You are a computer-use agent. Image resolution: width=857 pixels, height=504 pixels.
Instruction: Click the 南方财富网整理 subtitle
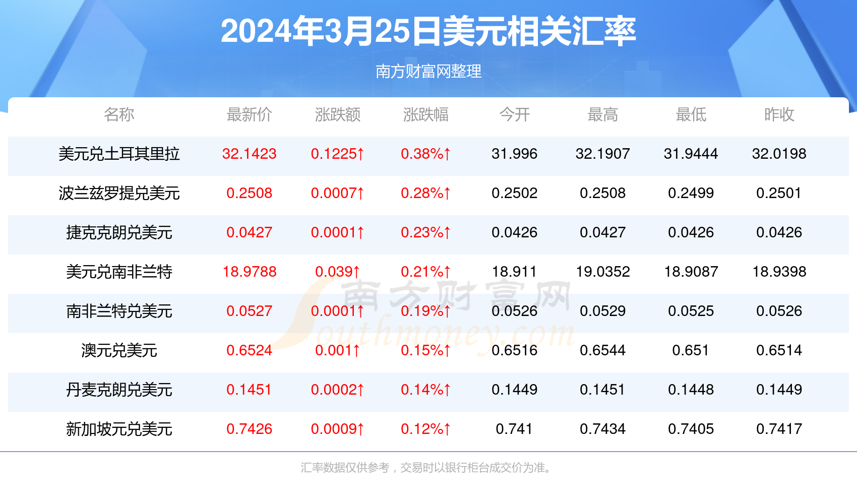[428, 72]
